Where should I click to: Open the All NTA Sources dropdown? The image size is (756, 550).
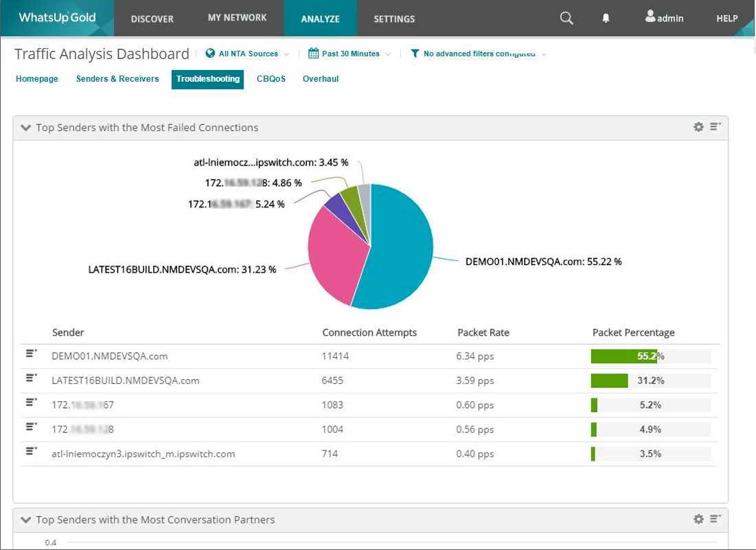coord(244,53)
